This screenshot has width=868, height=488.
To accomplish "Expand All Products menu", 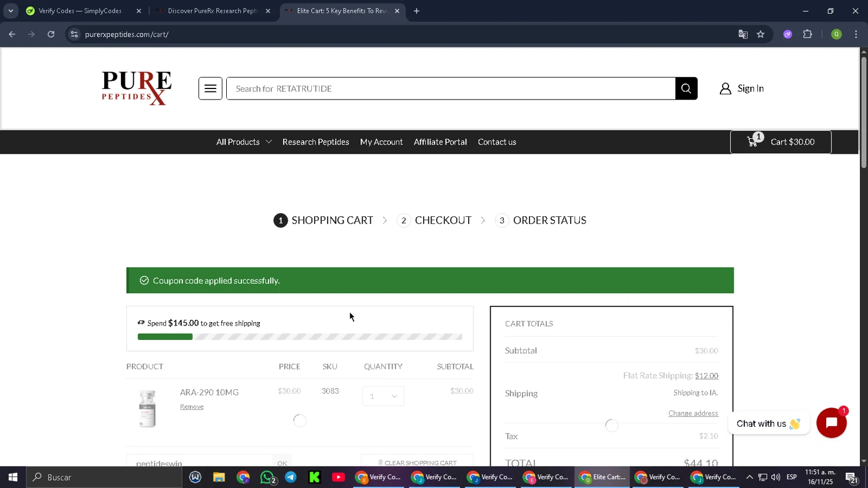I will (244, 142).
